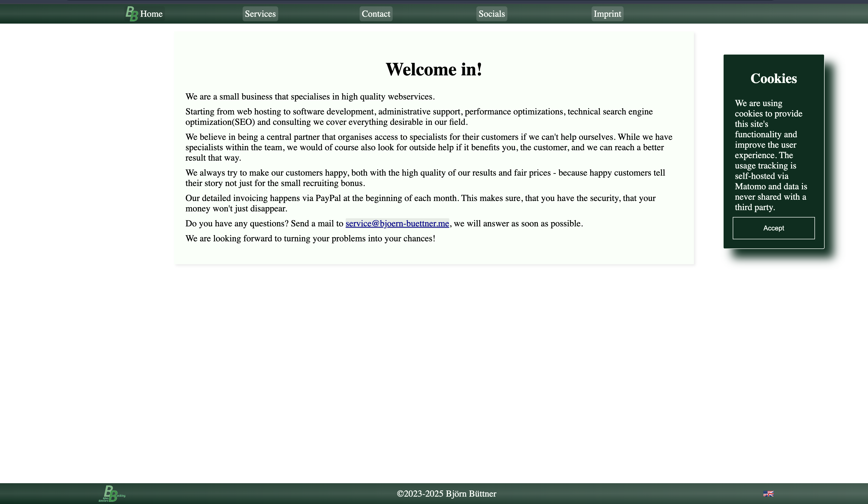Click the service@bjoern-buettner.me email link
868x504 pixels.
(x=397, y=224)
